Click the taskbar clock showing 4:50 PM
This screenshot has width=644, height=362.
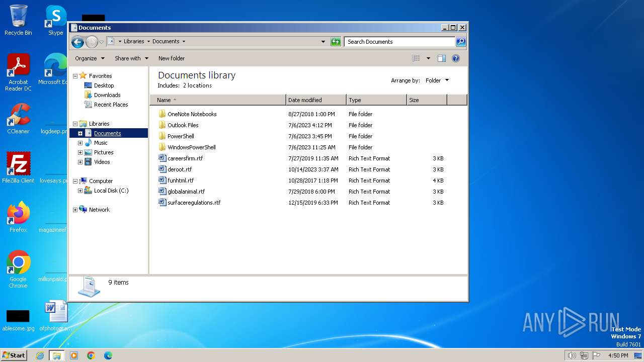tap(618, 355)
